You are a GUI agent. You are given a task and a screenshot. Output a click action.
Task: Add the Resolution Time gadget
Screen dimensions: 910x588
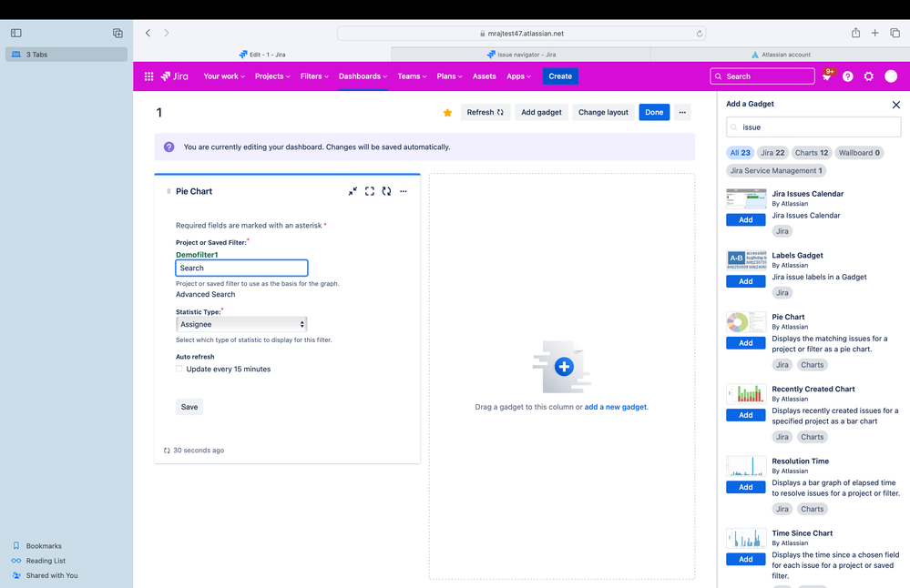746,487
